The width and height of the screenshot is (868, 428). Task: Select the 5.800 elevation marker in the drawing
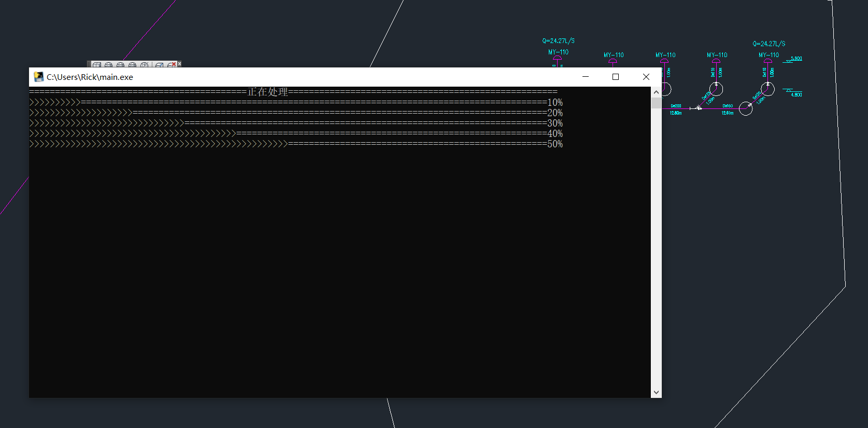[796, 59]
